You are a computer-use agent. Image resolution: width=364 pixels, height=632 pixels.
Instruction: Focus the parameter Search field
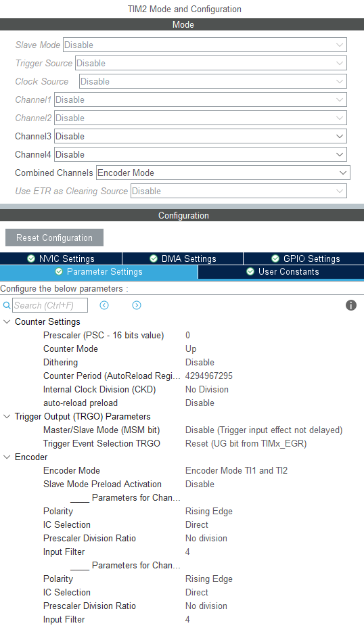tap(50, 305)
